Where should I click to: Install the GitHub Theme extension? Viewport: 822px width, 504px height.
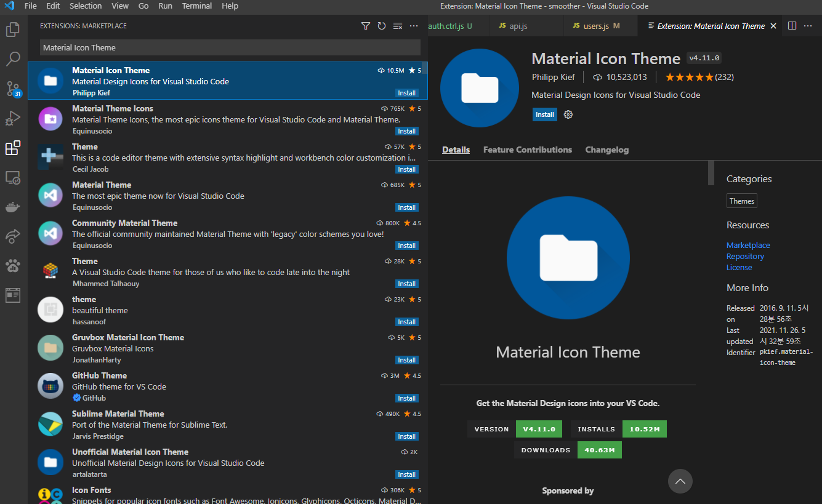407,398
